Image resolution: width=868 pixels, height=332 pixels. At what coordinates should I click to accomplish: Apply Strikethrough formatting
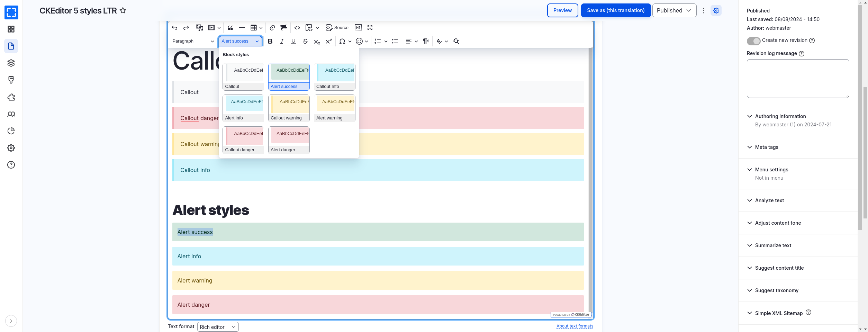pos(305,41)
